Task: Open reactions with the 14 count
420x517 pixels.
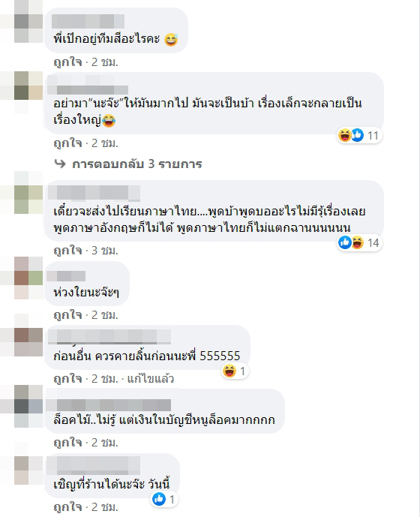Action: [360, 242]
